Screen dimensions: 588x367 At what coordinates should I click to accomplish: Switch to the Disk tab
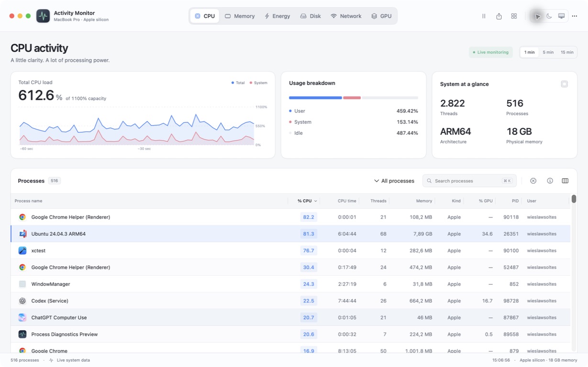(x=311, y=16)
